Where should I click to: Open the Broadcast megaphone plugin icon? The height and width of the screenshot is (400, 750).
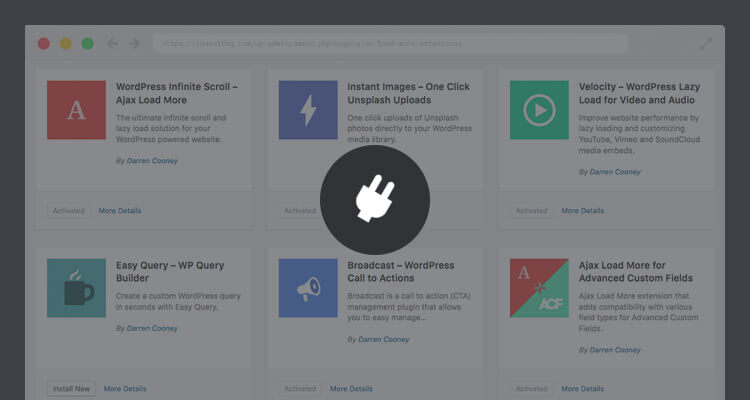pyautogui.click(x=308, y=288)
